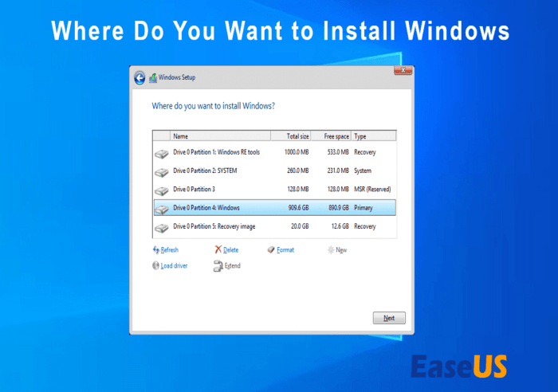Image resolution: width=558 pixels, height=392 pixels.
Task: Click the Type column header
Action: point(372,136)
